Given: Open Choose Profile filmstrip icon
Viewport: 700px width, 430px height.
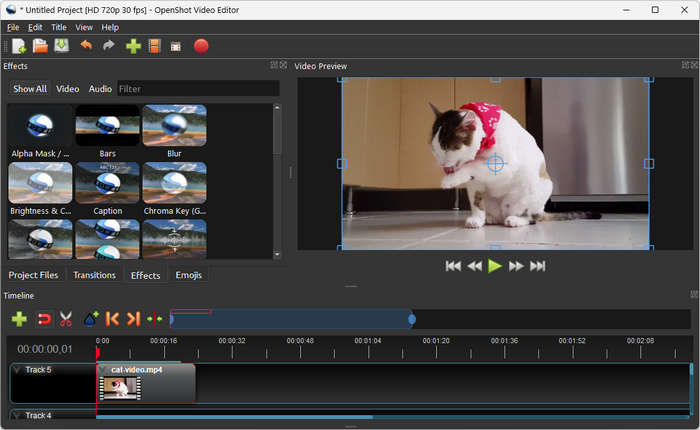Looking at the screenshot, I should tap(154, 46).
